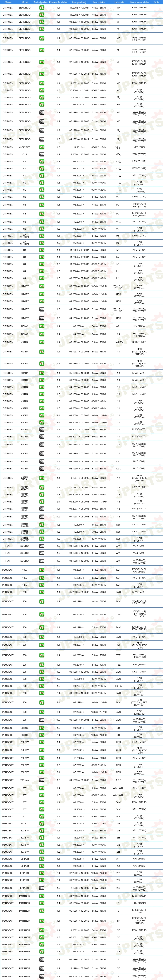Click the HDZ (TU1M) engine code cell
The image size is (163, 980).
(x=139, y=903)
